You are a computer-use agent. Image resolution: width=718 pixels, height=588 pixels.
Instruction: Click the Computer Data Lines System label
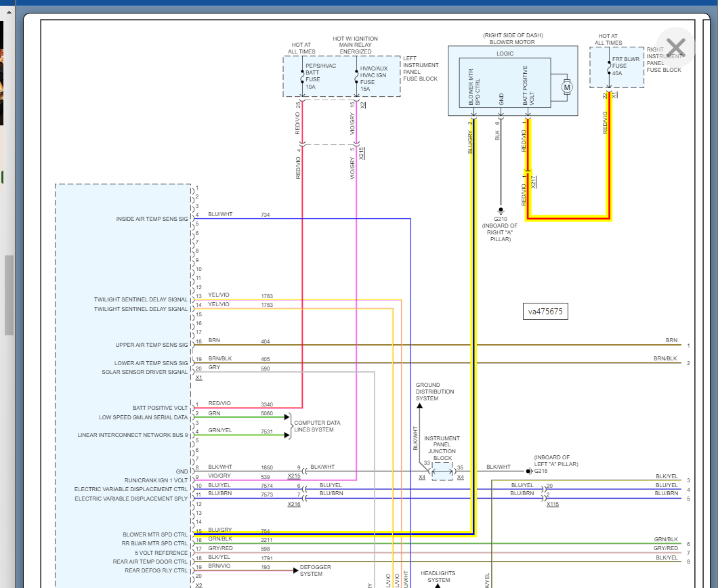[317, 426]
